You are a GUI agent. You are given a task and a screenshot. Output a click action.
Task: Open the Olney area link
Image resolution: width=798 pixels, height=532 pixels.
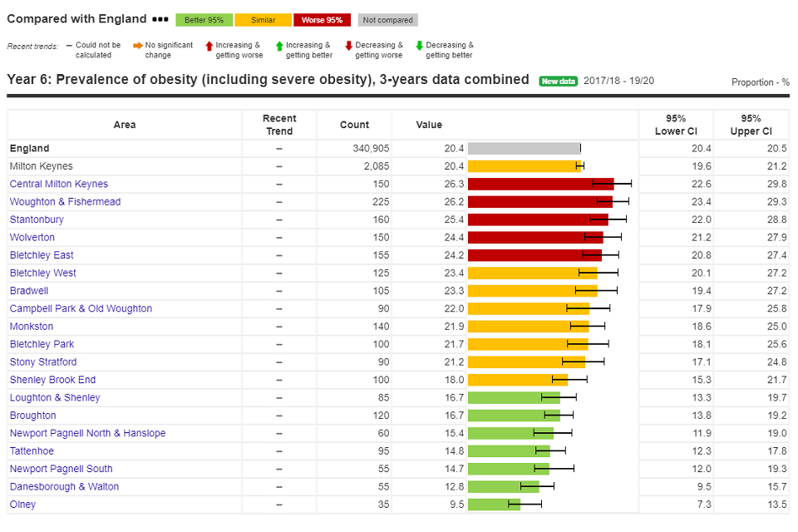(x=22, y=505)
